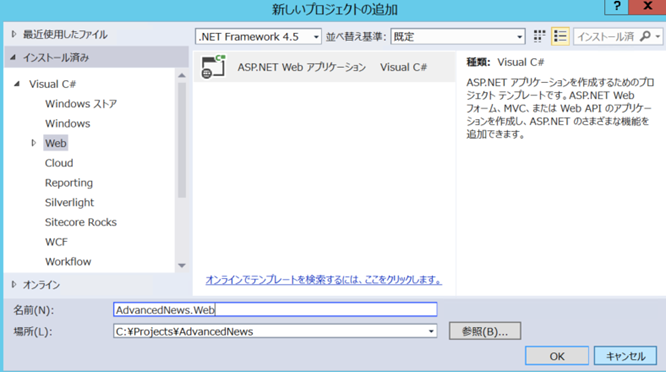Expand the オンライン section
The image size is (666, 372).
(14, 285)
